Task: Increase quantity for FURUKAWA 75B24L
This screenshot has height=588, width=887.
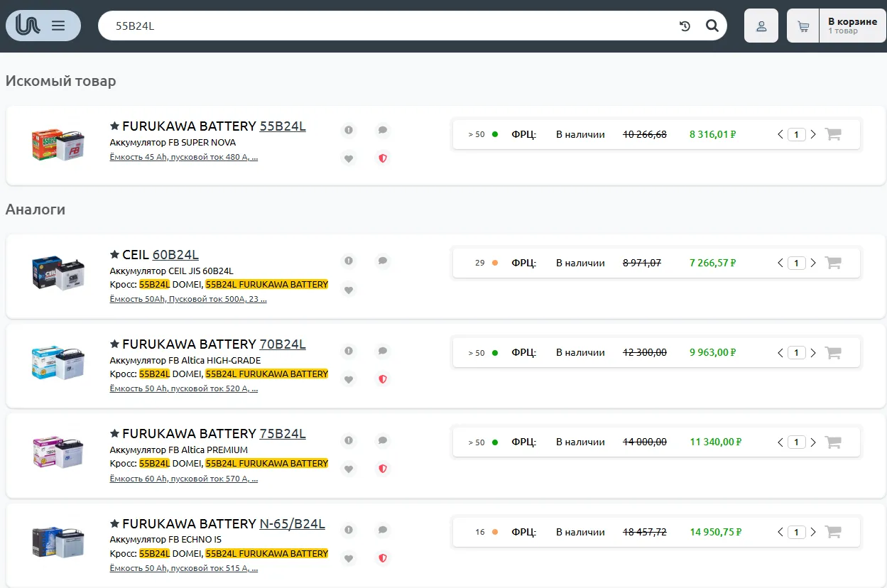Action: [813, 442]
